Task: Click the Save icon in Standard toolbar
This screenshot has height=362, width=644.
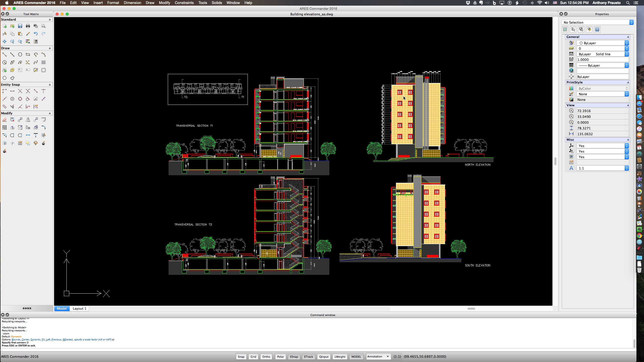Action: pyautogui.click(x=20, y=26)
